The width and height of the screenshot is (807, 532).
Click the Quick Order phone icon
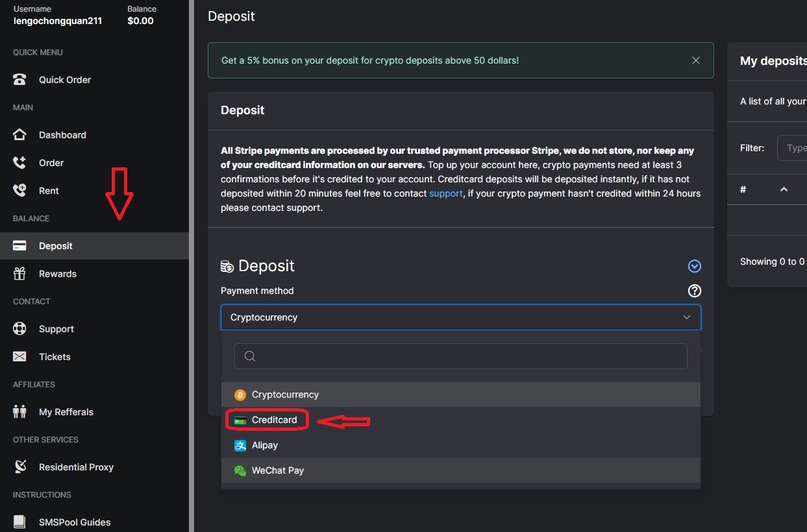19,80
